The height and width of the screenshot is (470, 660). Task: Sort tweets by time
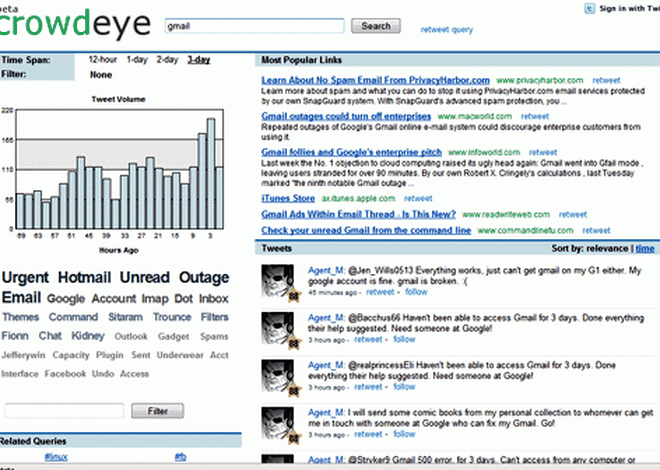click(645, 249)
